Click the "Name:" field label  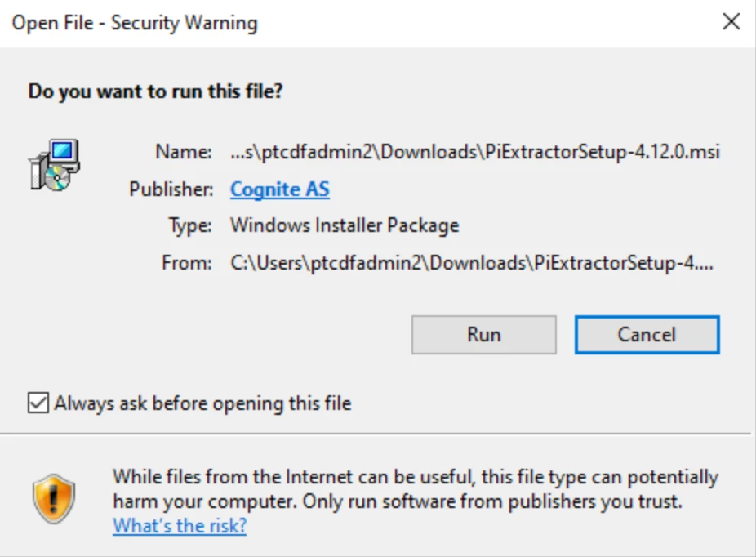[x=184, y=152]
